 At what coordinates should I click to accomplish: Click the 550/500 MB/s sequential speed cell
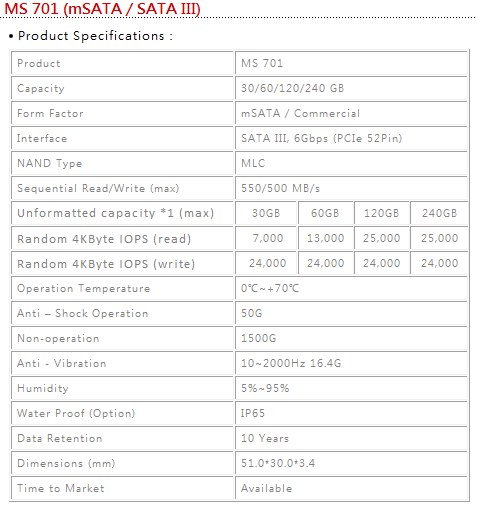coord(351,188)
